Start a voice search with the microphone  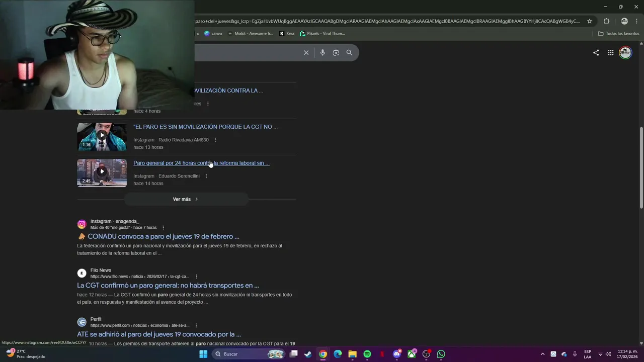tap(323, 52)
